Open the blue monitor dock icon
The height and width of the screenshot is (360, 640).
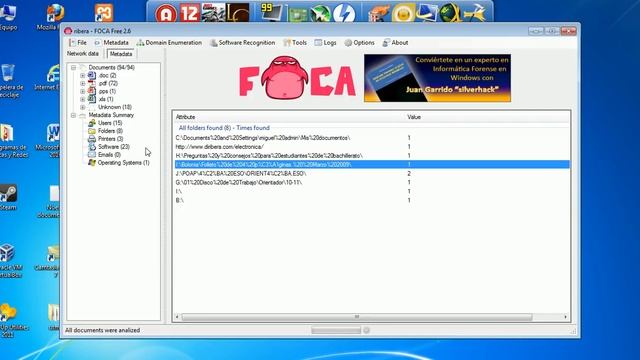[x=426, y=13]
